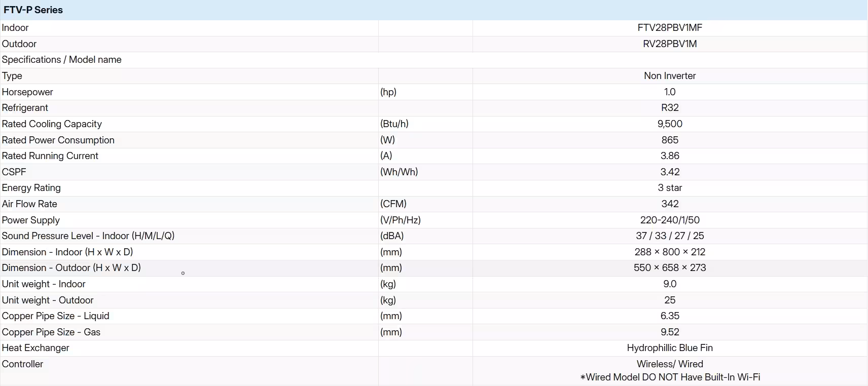Click the Rated Cooling Capacity label
Image resolution: width=868 pixels, height=386 pixels.
point(52,124)
